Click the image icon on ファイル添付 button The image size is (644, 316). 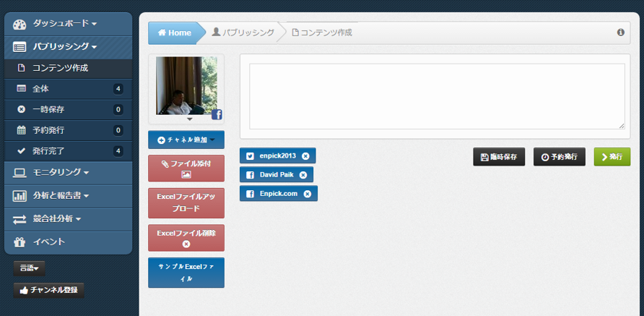coord(186,174)
